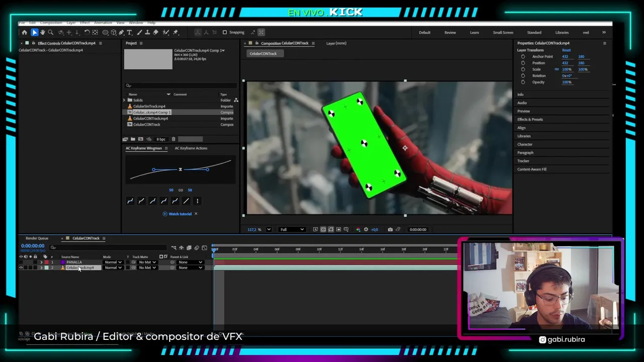Open the Content-Aware Fill panel
The image size is (644, 362).
(x=532, y=169)
